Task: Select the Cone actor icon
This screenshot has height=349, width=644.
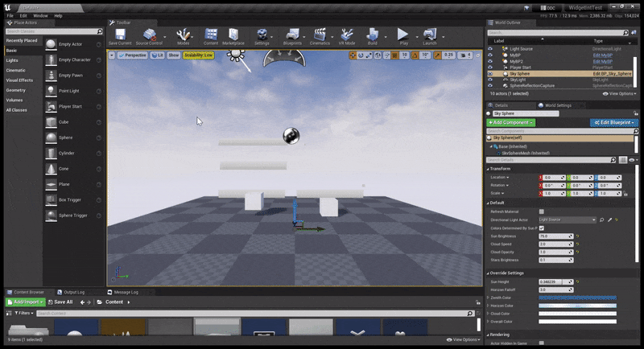Action: (x=51, y=169)
